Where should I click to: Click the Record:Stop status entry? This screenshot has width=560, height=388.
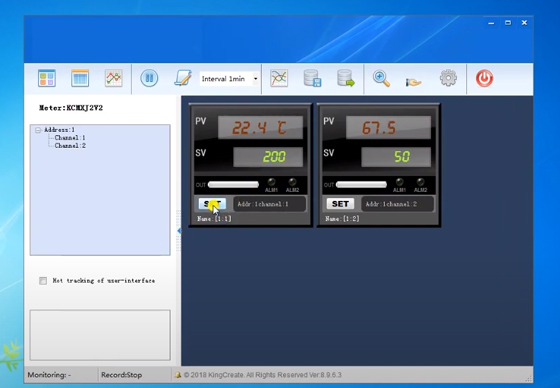pyautogui.click(x=121, y=375)
